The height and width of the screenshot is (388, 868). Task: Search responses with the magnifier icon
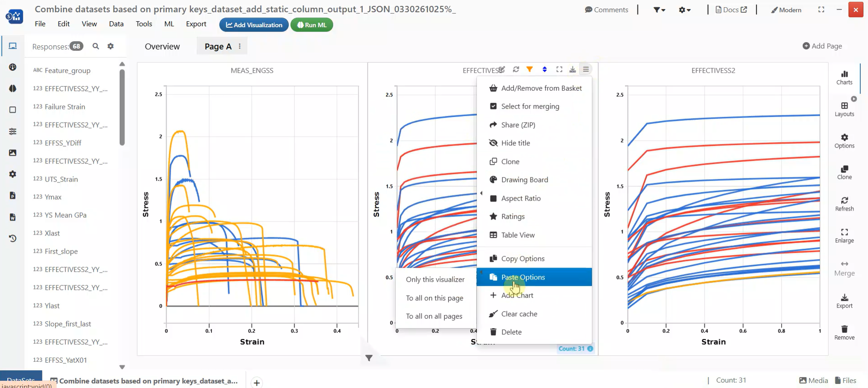click(96, 46)
